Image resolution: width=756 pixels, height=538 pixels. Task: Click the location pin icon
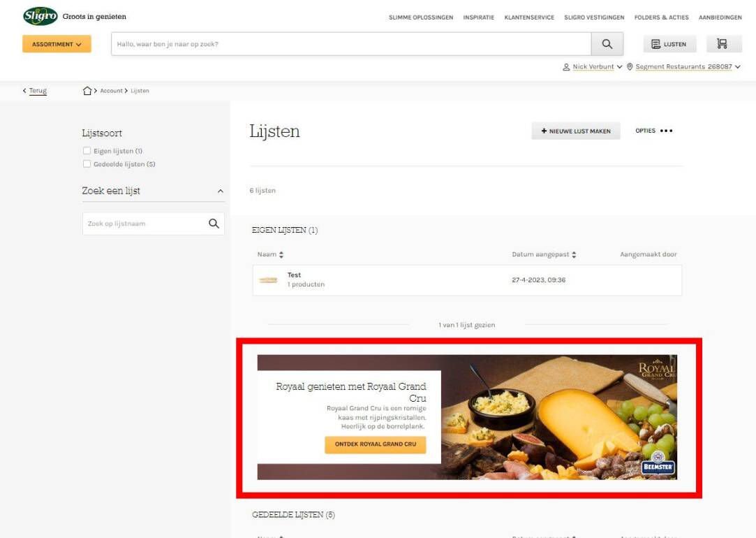coord(630,66)
